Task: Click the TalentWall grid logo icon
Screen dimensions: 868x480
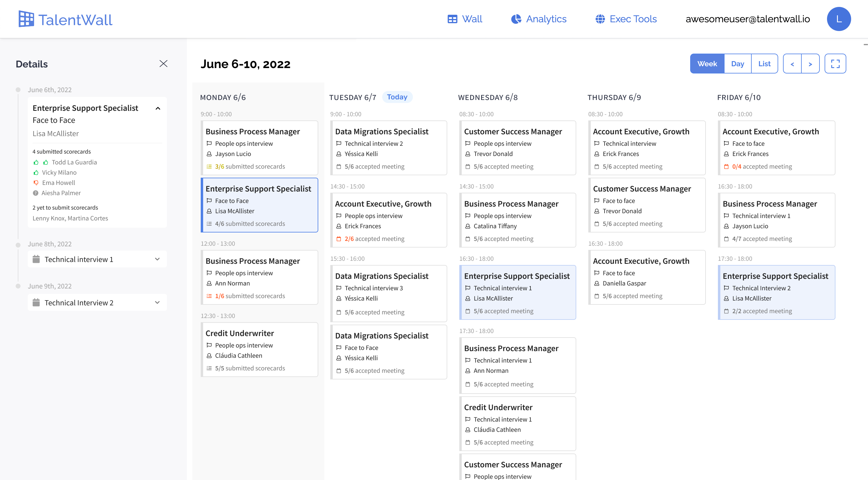Action: click(26, 19)
